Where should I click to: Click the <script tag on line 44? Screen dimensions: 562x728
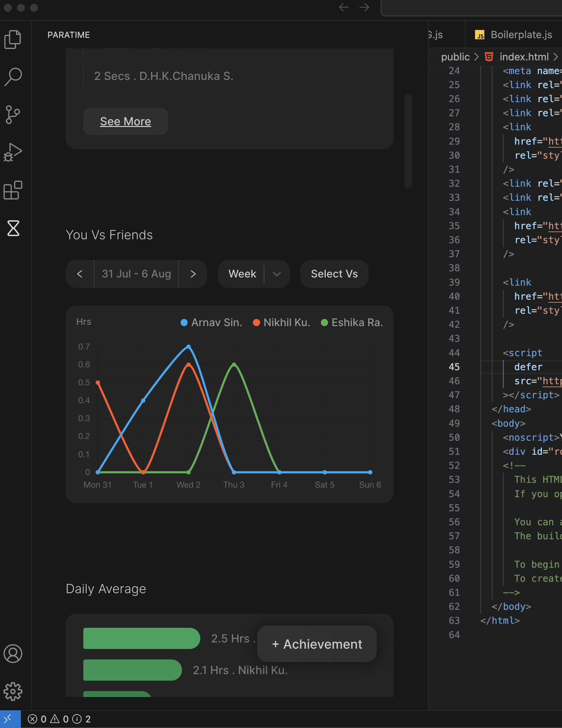[x=522, y=353]
